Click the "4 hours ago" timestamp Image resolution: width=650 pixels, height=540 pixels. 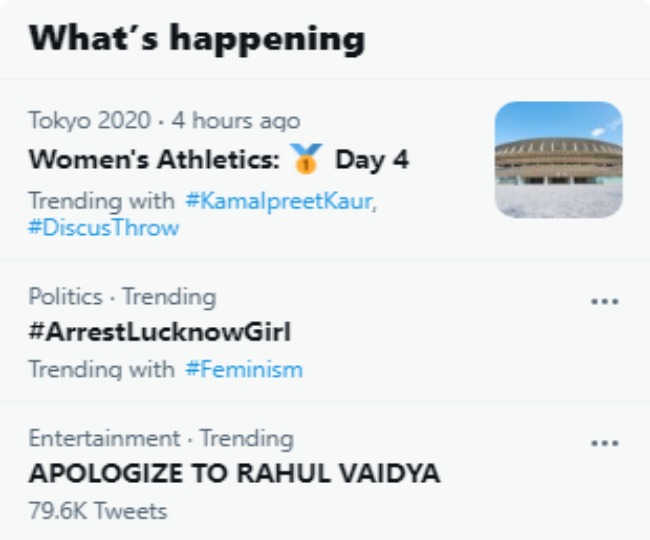(x=235, y=121)
